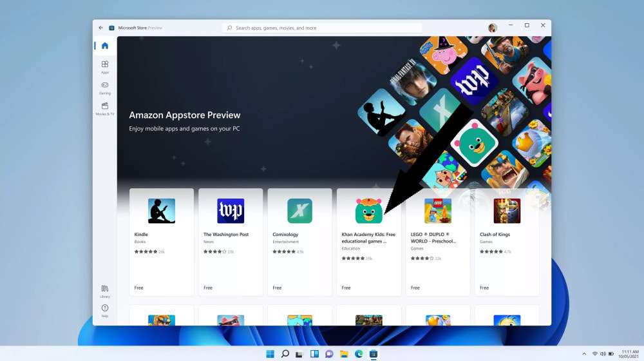Open the Khan Academy Kids app icon

click(368, 211)
